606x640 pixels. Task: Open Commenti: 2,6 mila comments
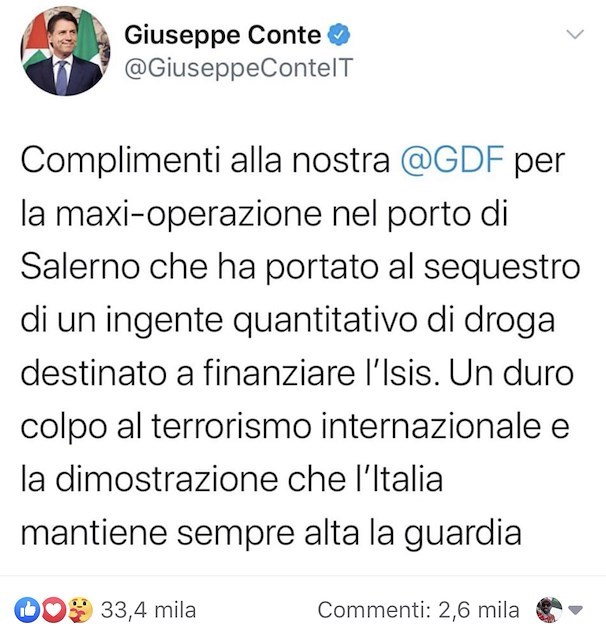coord(418,611)
